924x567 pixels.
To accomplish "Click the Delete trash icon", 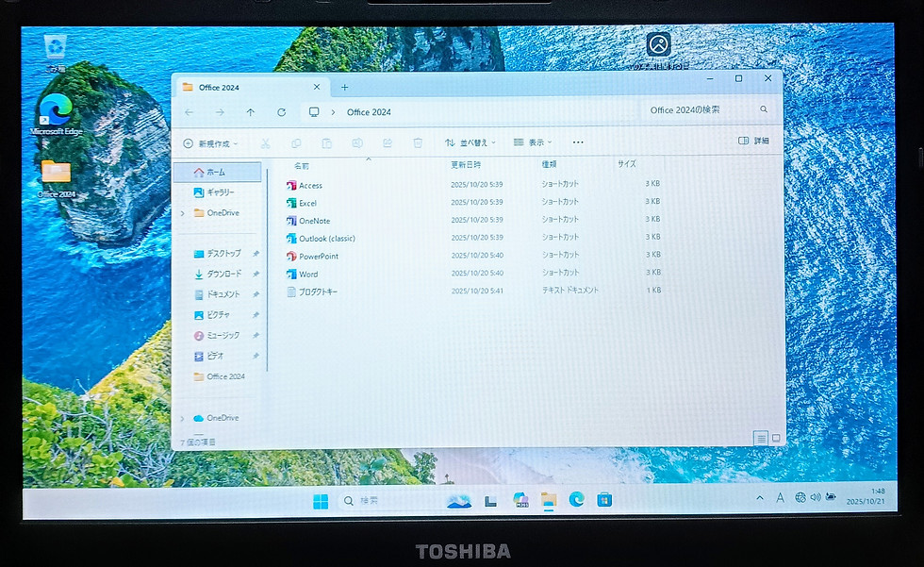I will click(x=418, y=142).
